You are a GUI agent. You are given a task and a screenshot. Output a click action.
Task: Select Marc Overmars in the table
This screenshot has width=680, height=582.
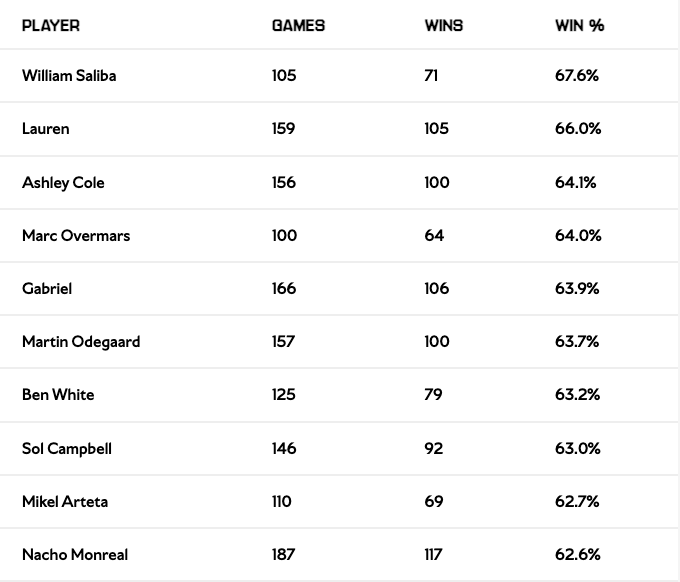76,236
